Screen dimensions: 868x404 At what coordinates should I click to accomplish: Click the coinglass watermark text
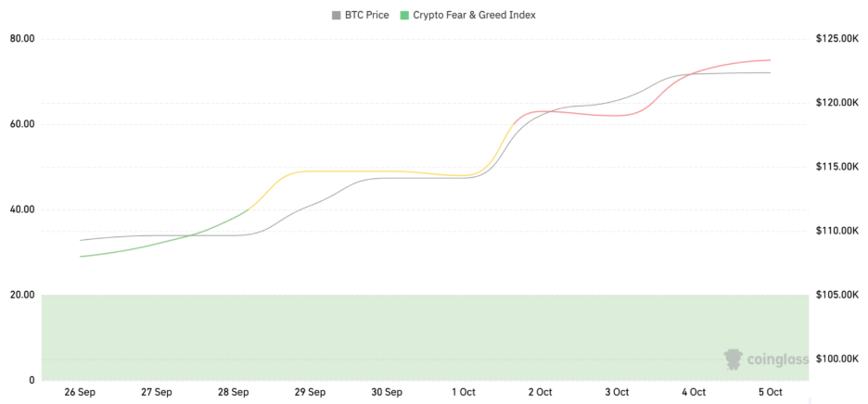pyautogui.click(x=778, y=360)
